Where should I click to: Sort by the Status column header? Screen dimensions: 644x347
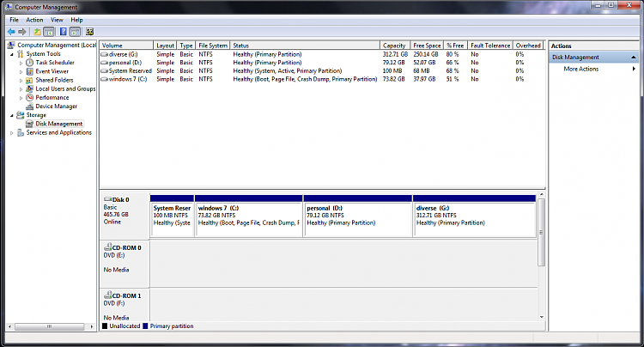(x=305, y=46)
